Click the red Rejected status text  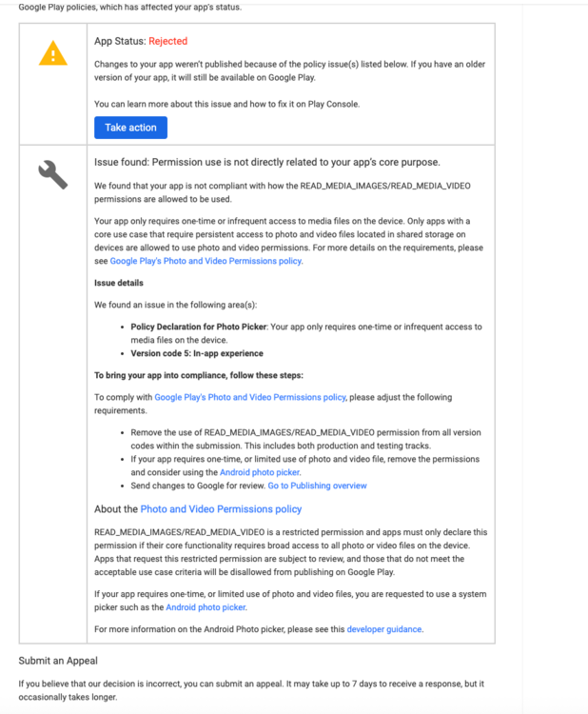(x=168, y=41)
